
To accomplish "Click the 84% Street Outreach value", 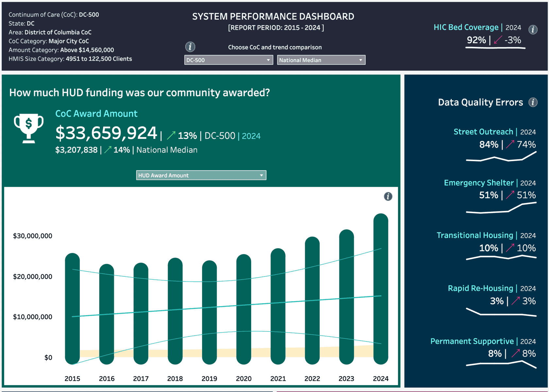I will click(x=489, y=144).
